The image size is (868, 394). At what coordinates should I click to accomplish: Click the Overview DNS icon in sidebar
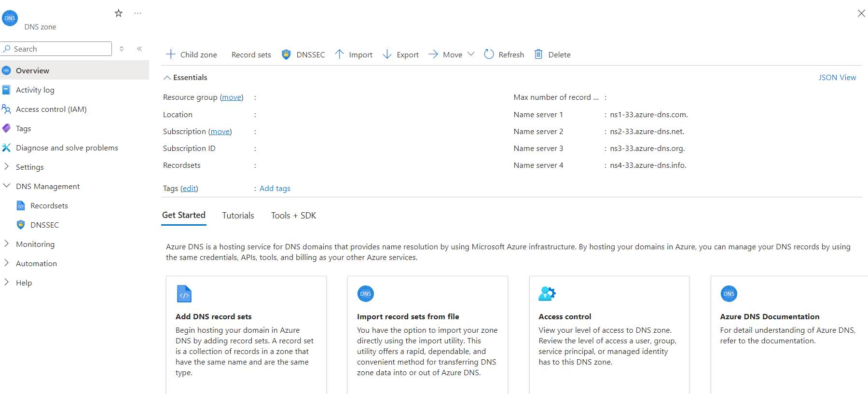pyautogui.click(x=6, y=70)
